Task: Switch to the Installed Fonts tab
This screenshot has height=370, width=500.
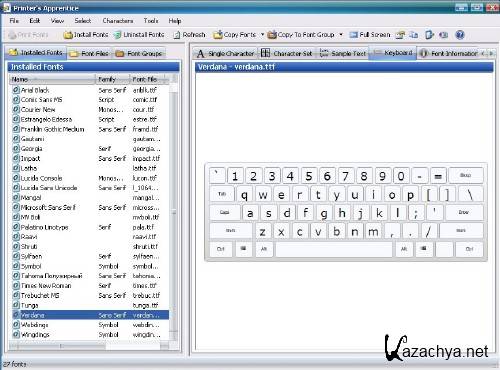Action: click(36, 53)
